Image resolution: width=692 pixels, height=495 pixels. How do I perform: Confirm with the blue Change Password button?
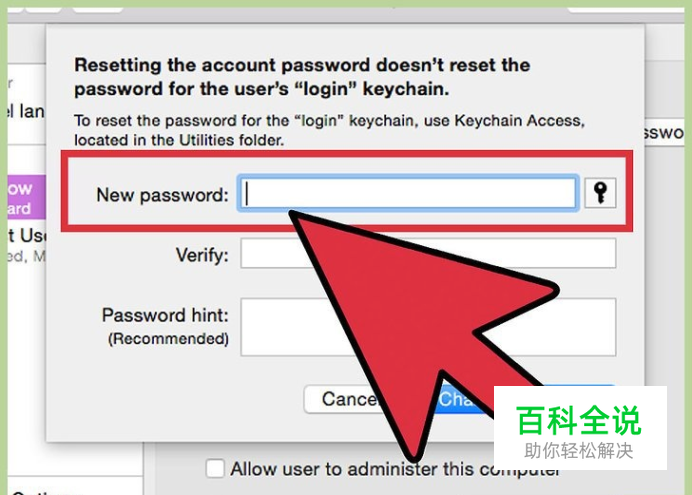pyautogui.click(x=459, y=399)
